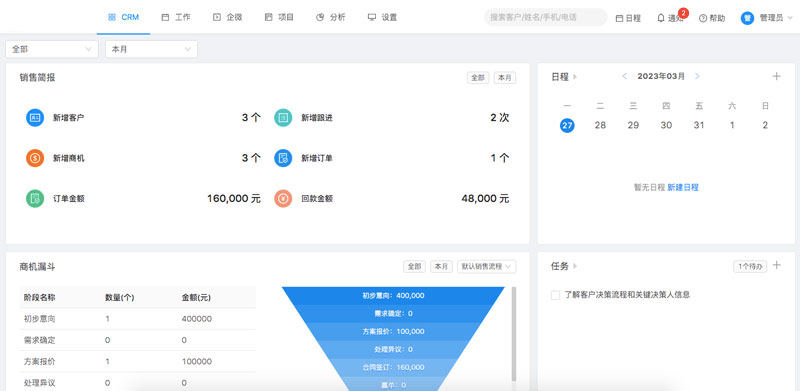Click the 金额(元) column header

(196, 298)
